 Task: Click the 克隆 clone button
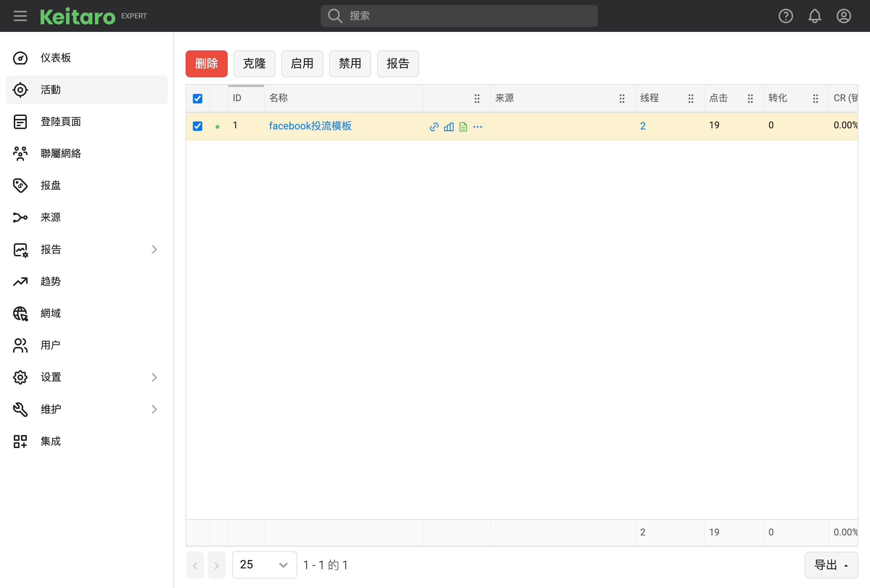coord(254,64)
